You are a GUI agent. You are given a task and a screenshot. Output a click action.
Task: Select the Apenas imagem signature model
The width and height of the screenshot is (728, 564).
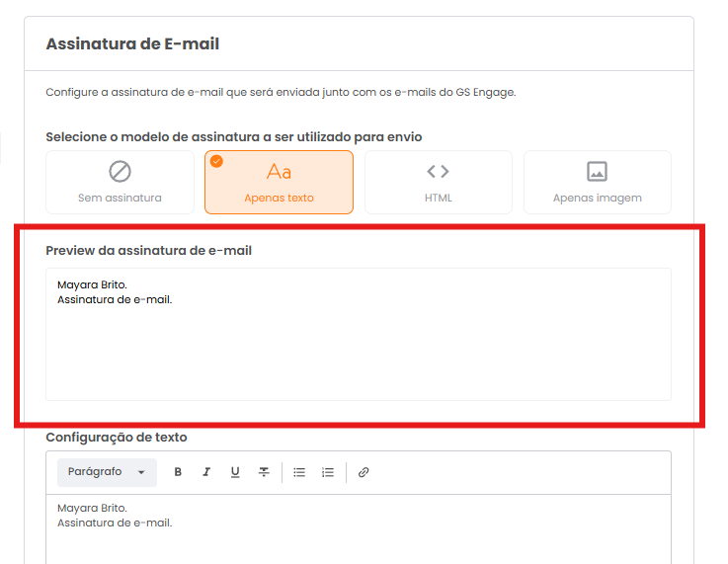(597, 182)
